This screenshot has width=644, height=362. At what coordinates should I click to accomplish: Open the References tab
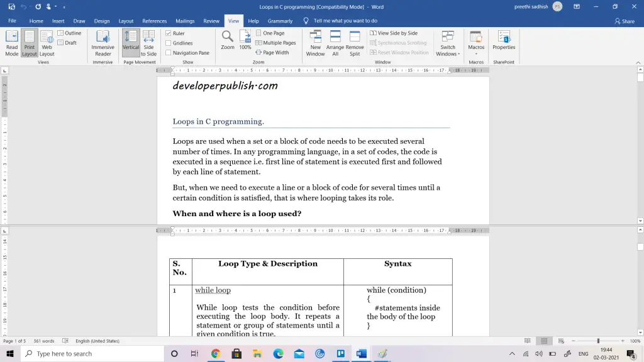tap(155, 21)
